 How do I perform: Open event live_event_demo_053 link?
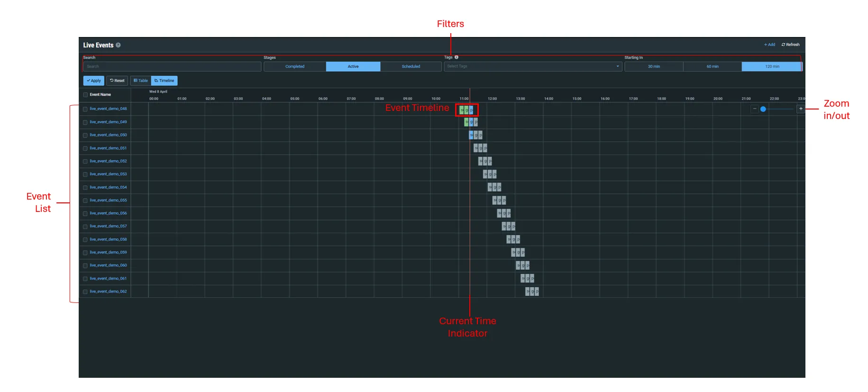[108, 174]
